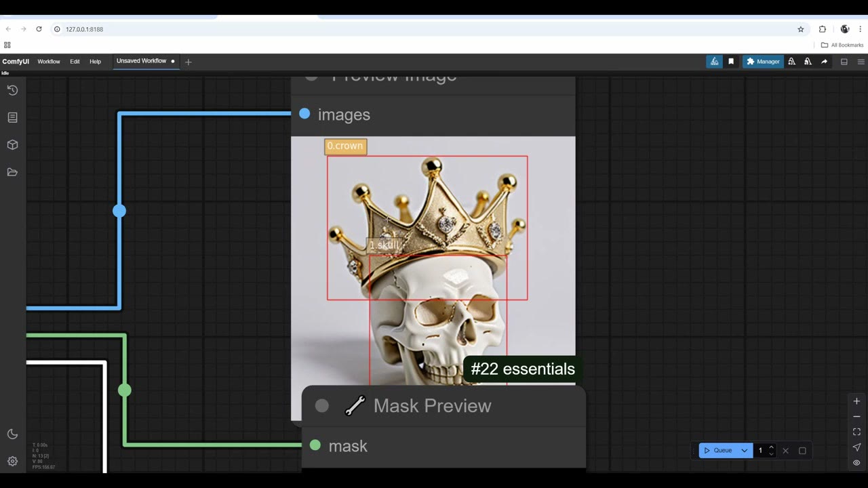Clear pending tasks square icon
868x488 pixels.
pyautogui.click(x=802, y=451)
